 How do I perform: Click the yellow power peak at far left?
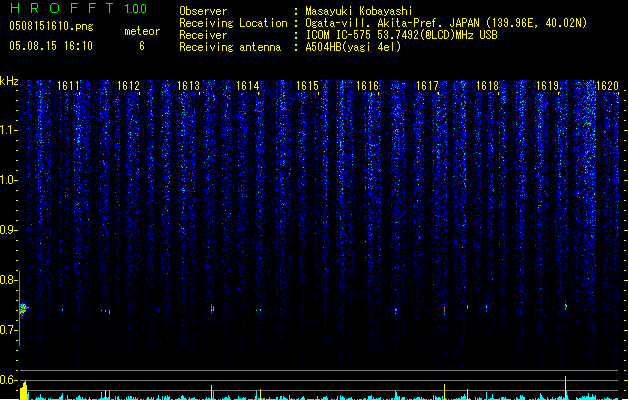coord(24,391)
